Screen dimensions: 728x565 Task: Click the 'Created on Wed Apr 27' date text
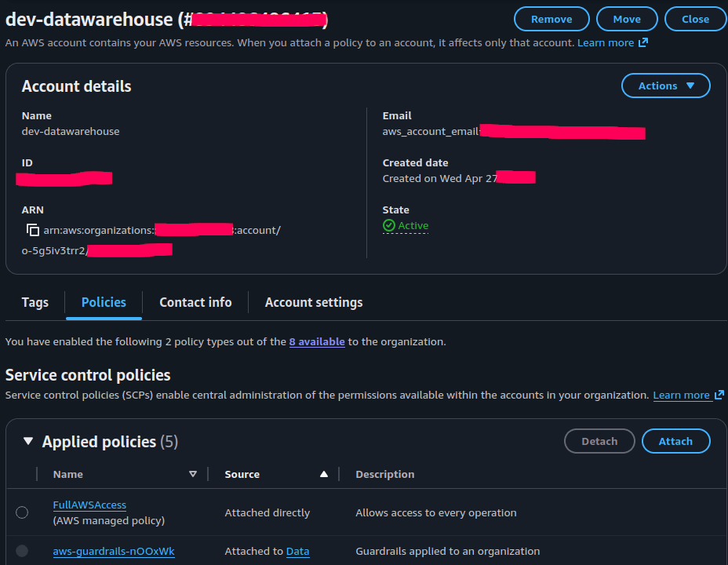pos(439,178)
